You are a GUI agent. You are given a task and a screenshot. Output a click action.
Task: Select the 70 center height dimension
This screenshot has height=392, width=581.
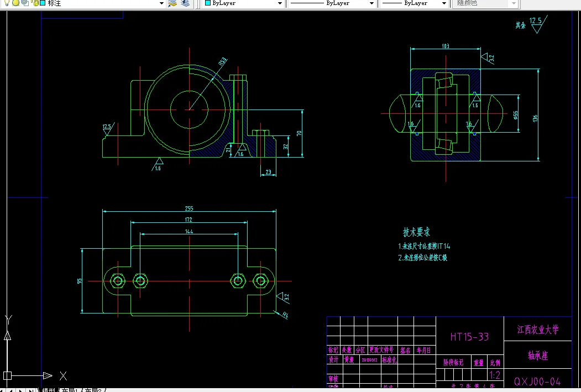[x=299, y=133]
